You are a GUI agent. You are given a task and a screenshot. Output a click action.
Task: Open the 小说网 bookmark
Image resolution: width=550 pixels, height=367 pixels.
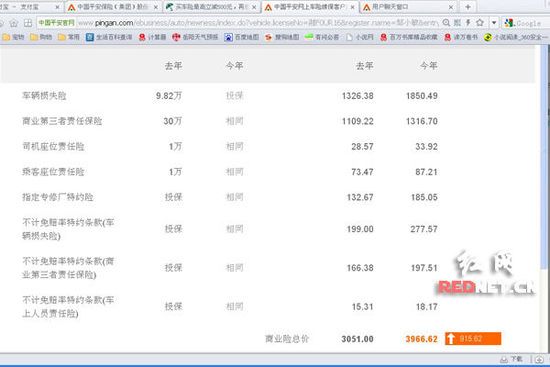point(360,37)
